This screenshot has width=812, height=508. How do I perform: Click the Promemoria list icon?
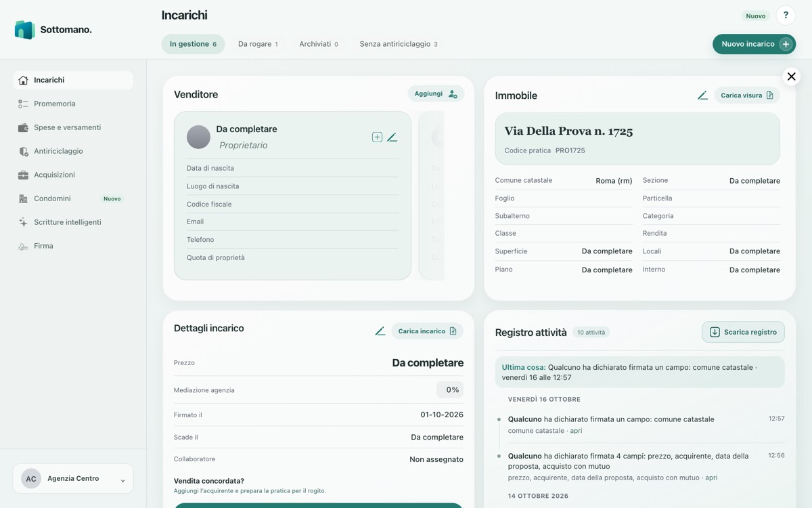pyautogui.click(x=23, y=104)
